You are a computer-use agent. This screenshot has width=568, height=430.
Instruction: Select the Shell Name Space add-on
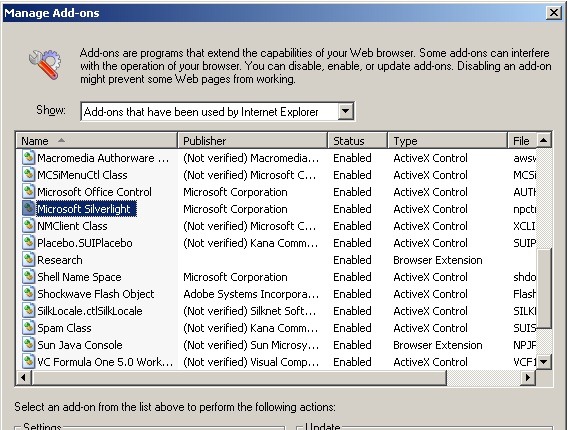(x=79, y=277)
